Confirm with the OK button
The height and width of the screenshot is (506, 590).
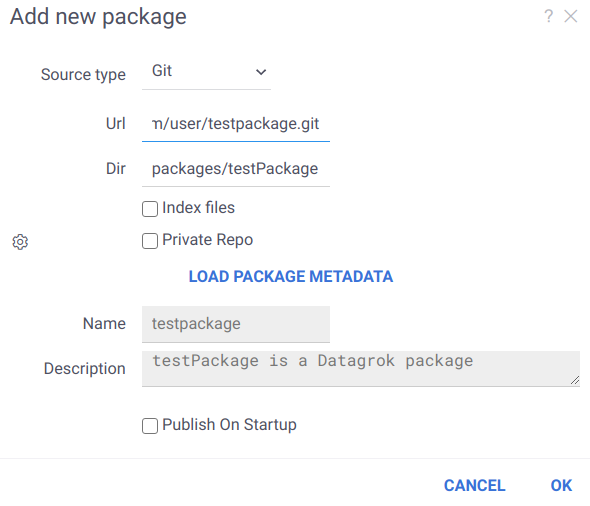(x=561, y=485)
